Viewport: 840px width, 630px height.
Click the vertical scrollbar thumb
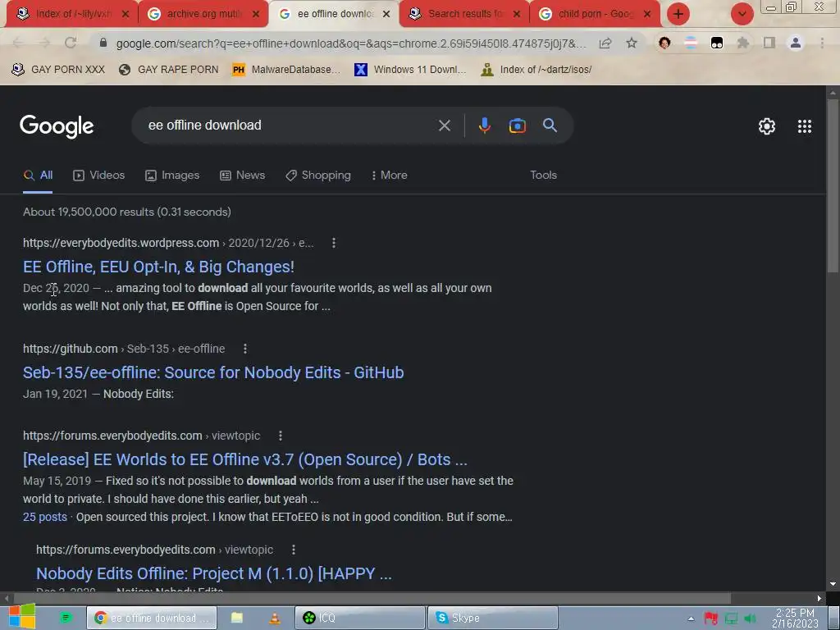(833, 185)
